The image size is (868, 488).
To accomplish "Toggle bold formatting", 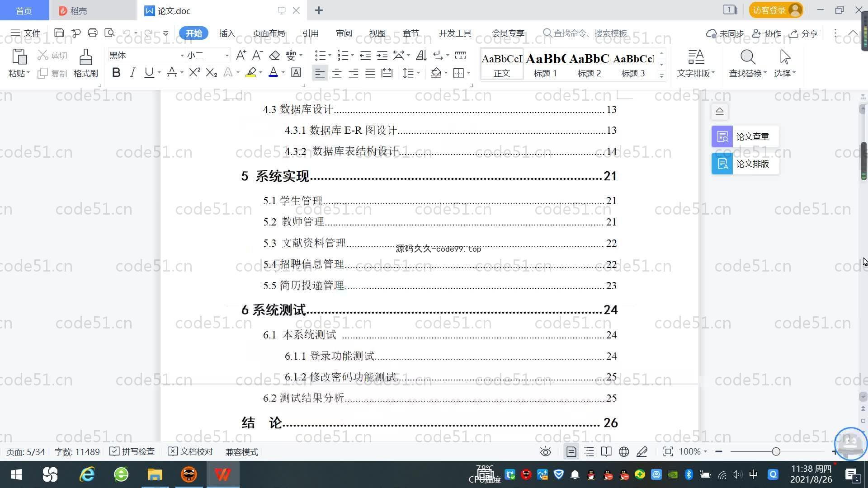I will tap(116, 73).
